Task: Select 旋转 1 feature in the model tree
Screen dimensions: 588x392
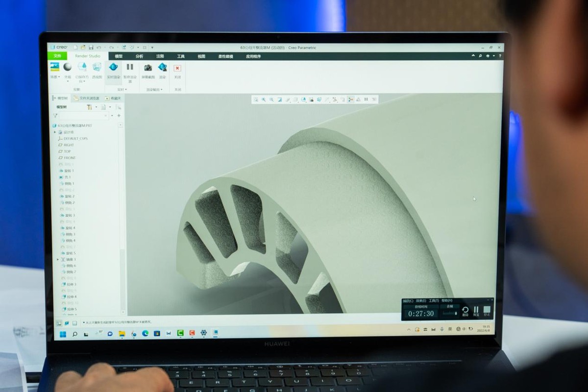Action: pyautogui.click(x=67, y=171)
